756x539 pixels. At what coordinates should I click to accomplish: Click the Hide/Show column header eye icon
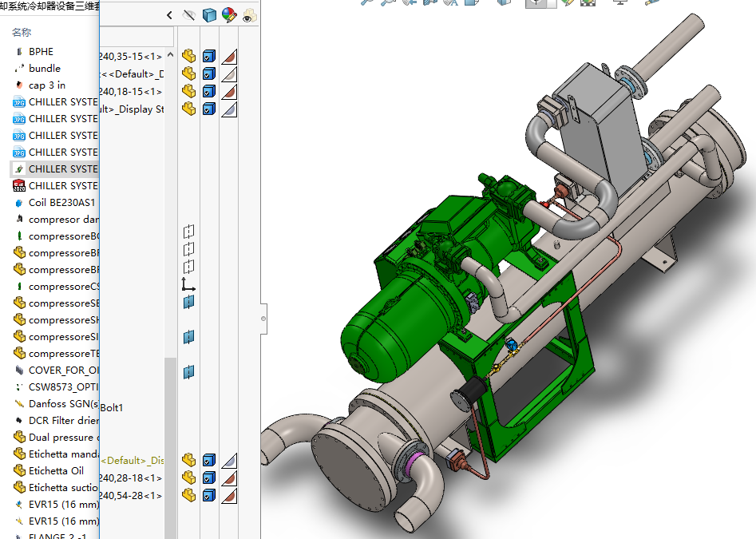coord(189,15)
